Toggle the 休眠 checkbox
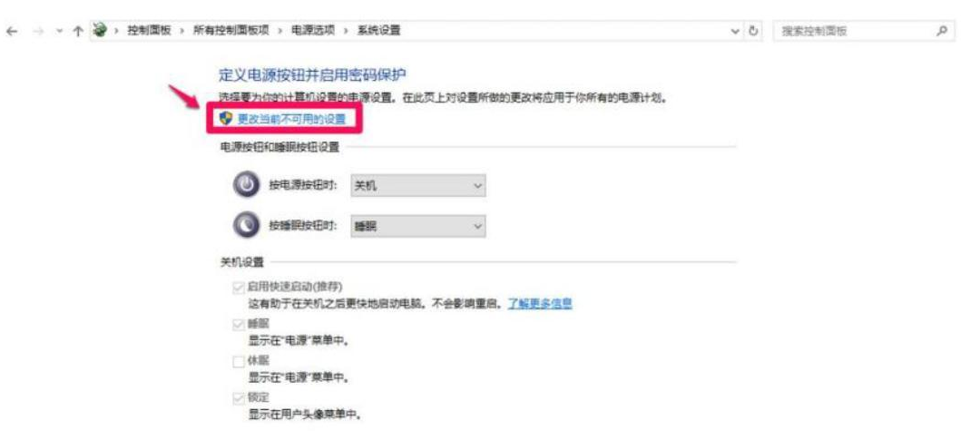This screenshot has width=980, height=431. click(238, 361)
